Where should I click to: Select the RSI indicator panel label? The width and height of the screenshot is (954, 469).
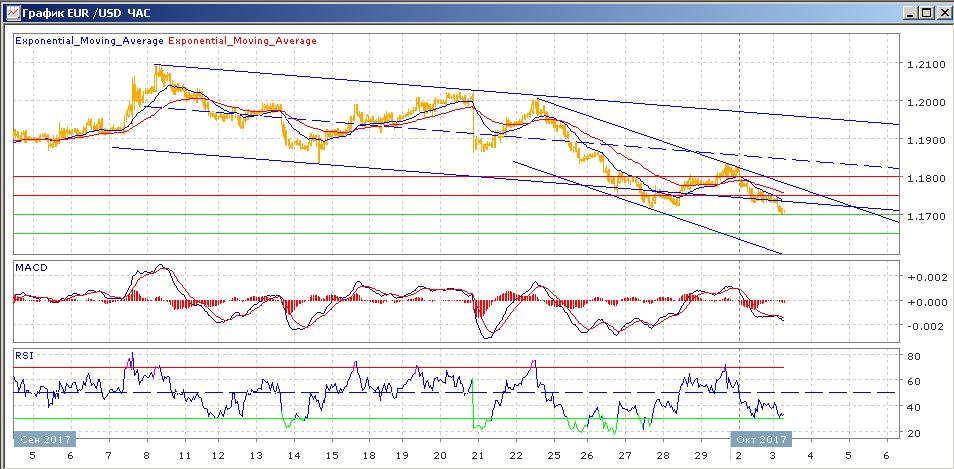click(24, 356)
